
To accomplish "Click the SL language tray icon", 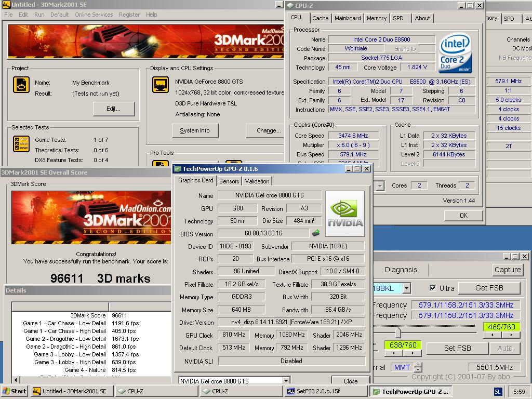I will coord(497,392).
